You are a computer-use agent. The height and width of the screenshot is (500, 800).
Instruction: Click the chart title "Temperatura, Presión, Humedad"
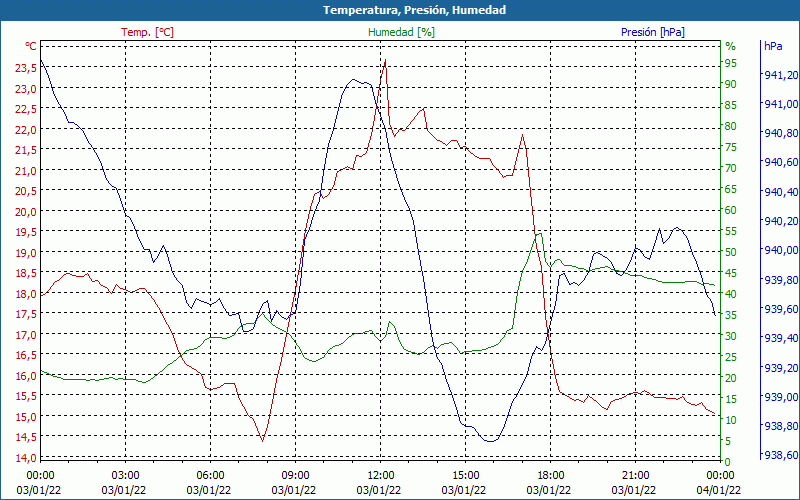pos(414,10)
